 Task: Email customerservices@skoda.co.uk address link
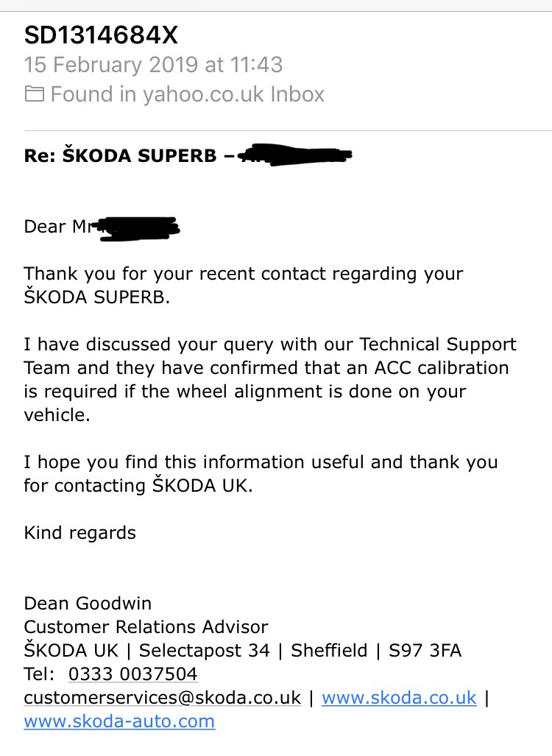[x=163, y=697]
